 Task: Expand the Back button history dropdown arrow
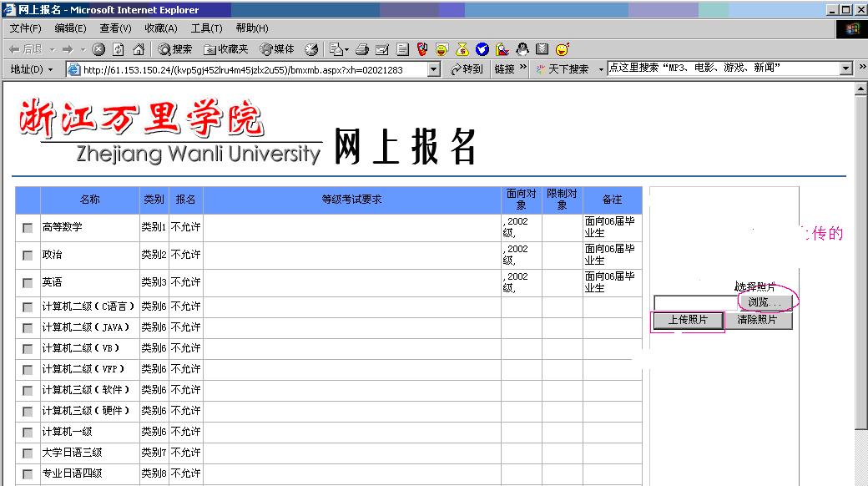coord(52,50)
